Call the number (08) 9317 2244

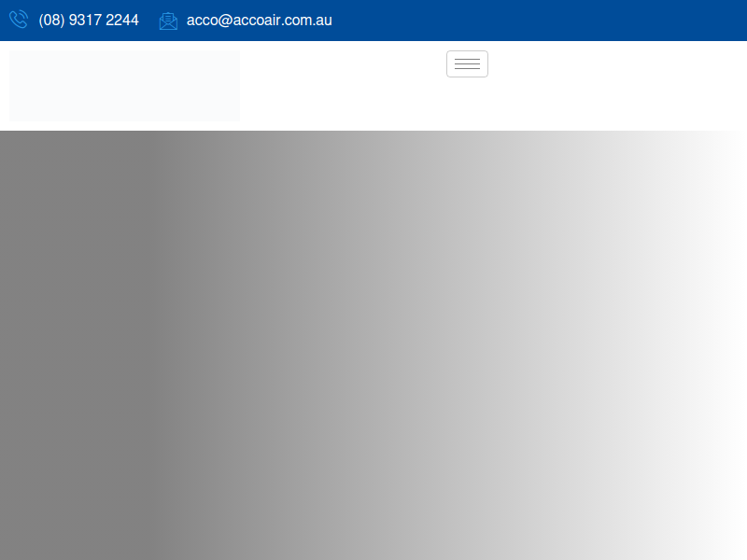pos(89,20)
